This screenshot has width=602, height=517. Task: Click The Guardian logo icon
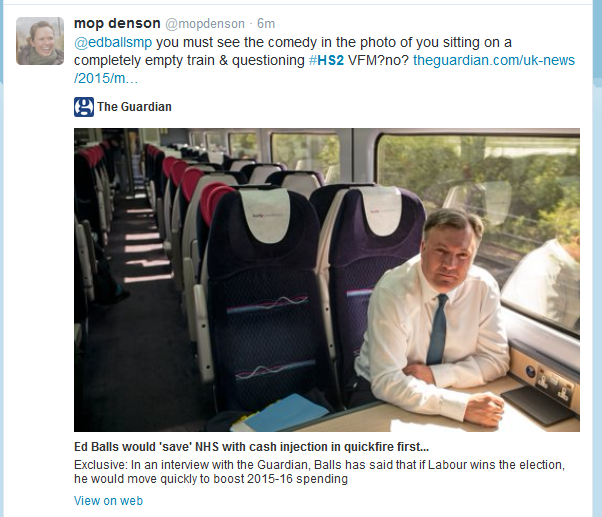point(84,107)
